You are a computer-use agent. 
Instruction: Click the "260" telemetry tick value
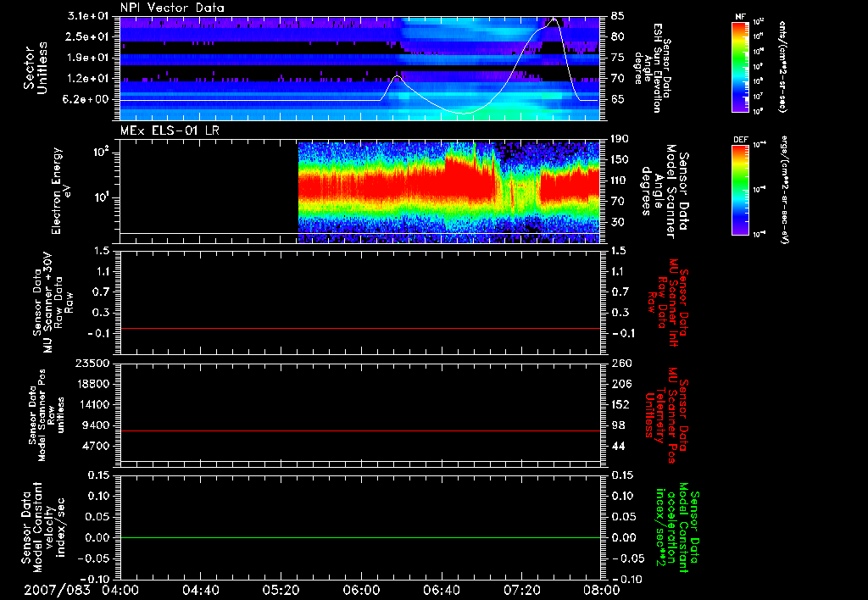[x=621, y=363]
